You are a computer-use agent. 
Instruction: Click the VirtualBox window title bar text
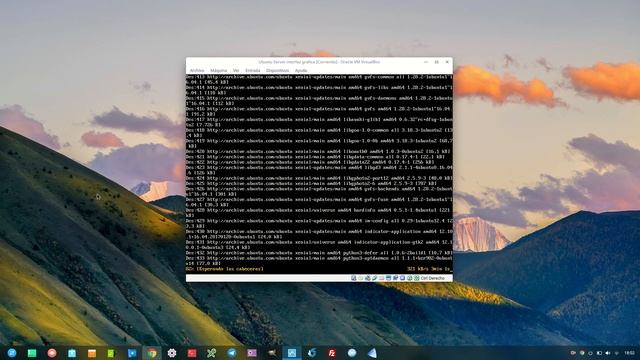click(319, 62)
